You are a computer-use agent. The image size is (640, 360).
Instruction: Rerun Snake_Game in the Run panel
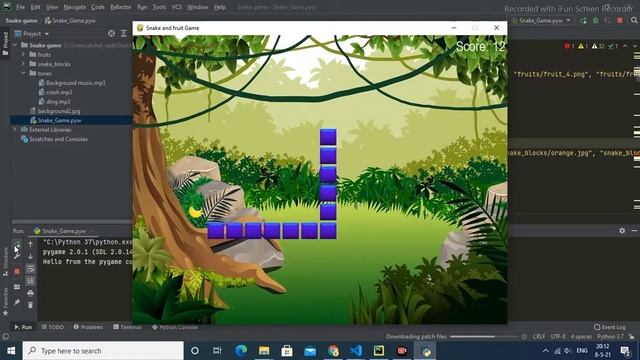pos(17,244)
